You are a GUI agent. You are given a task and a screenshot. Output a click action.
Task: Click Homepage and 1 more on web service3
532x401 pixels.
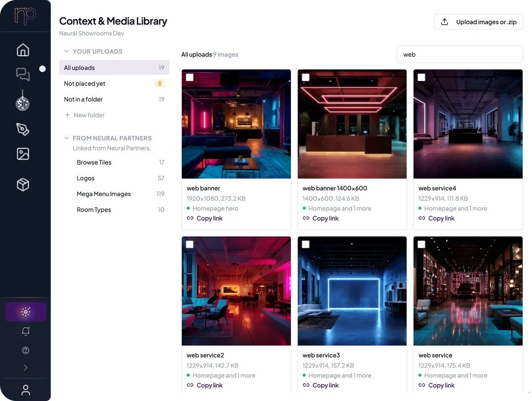point(339,375)
